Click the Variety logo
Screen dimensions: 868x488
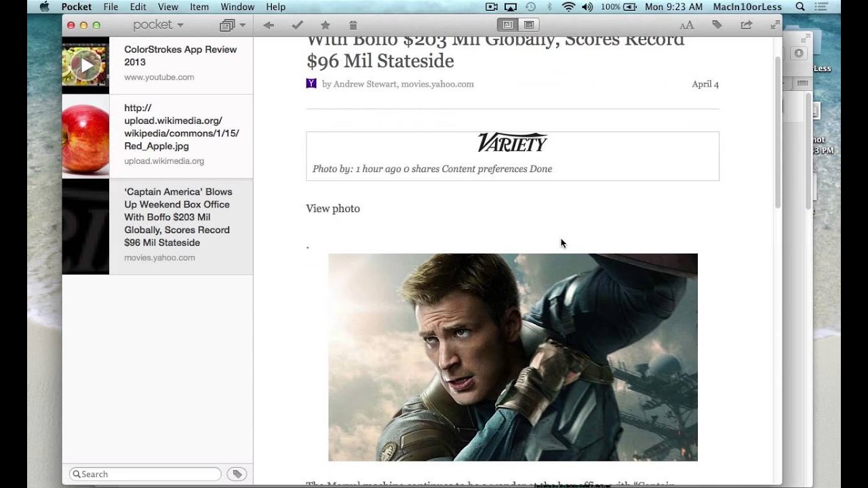tap(513, 143)
